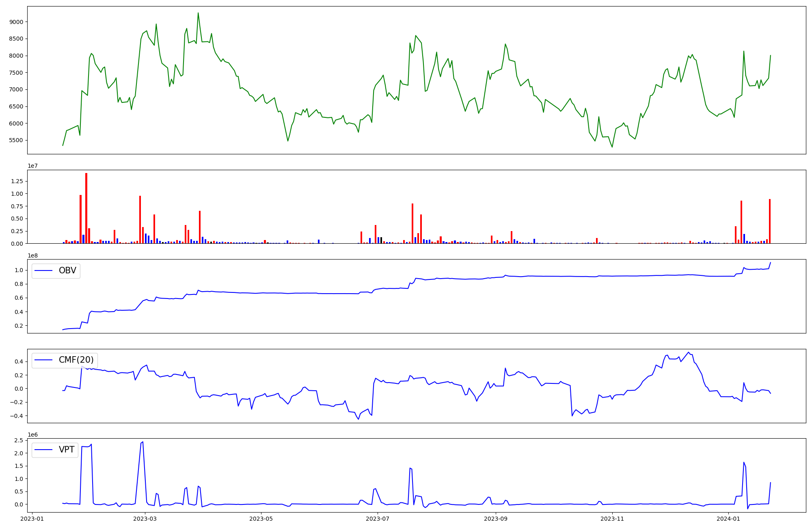This screenshot has height=528, width=812.
Task: Click the 7000 price axis label
Action: point(16,90)
